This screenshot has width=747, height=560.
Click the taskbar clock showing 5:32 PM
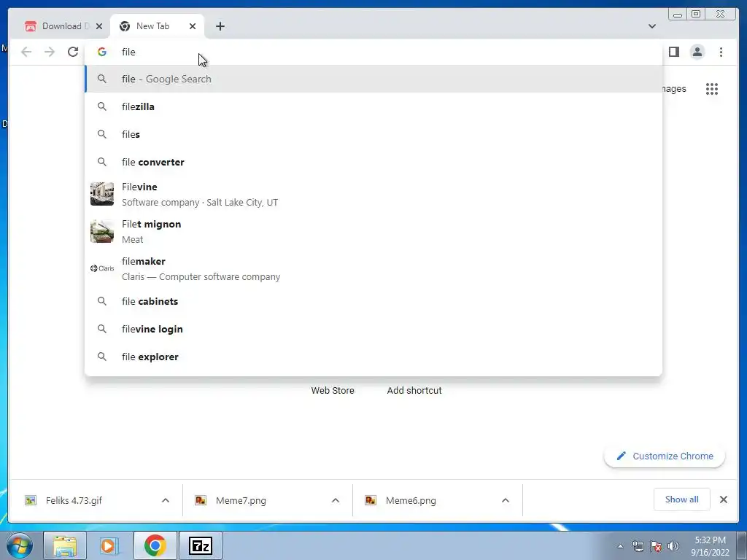point(710,546)
